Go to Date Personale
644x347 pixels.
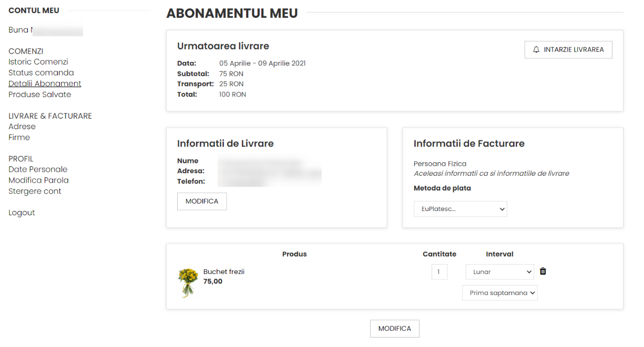coord(38,170)
